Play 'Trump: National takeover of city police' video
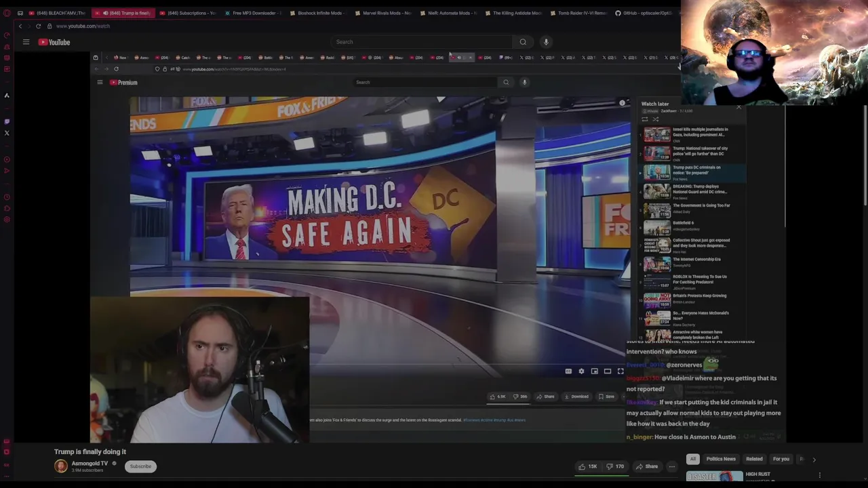 tap(692, 153)
